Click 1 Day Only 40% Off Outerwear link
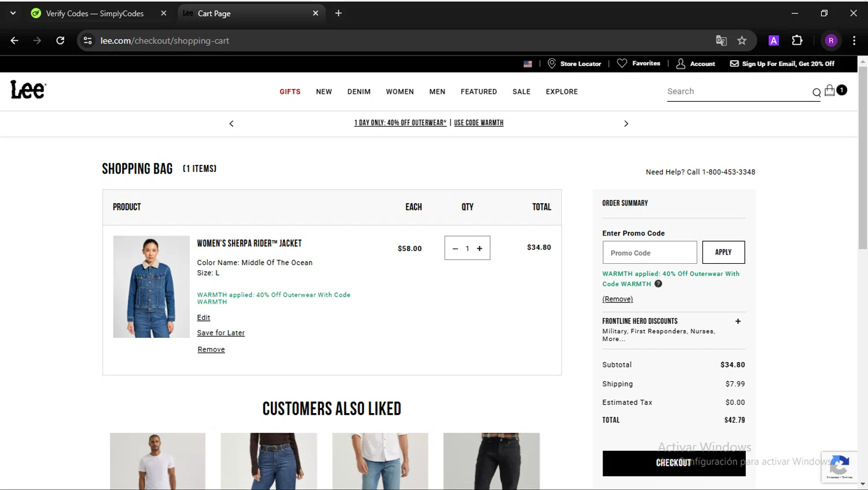The width and height of the screenshot is (868, 490). pos(400,123)
